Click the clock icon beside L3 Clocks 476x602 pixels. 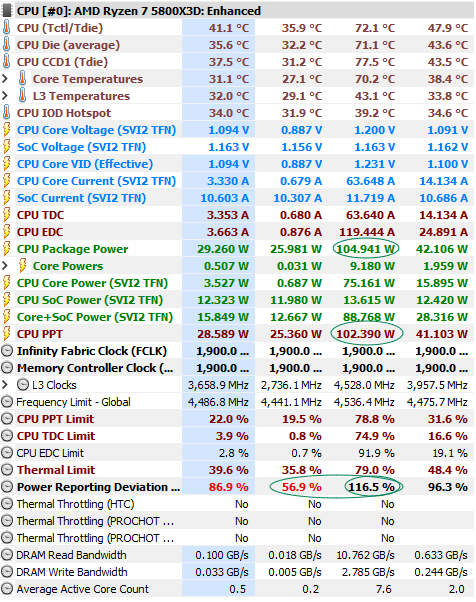[x=23, y=385]
